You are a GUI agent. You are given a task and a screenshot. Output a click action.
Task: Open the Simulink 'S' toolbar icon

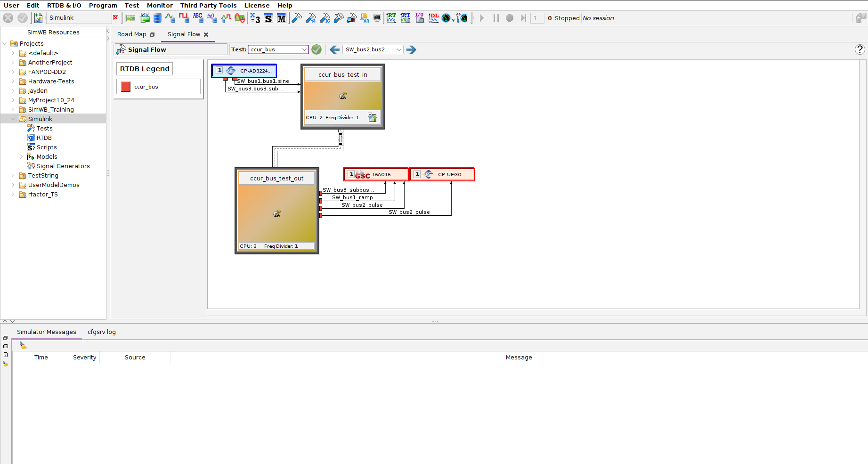(x=268, y=18)
